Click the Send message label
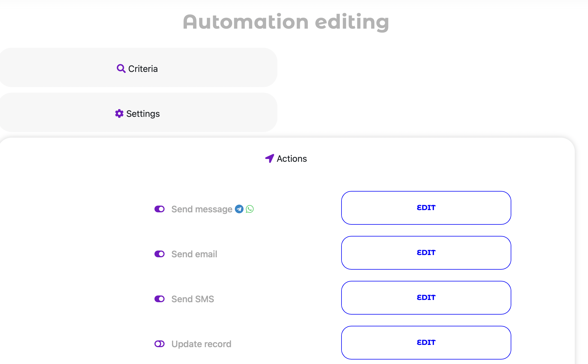 point(202,209)
